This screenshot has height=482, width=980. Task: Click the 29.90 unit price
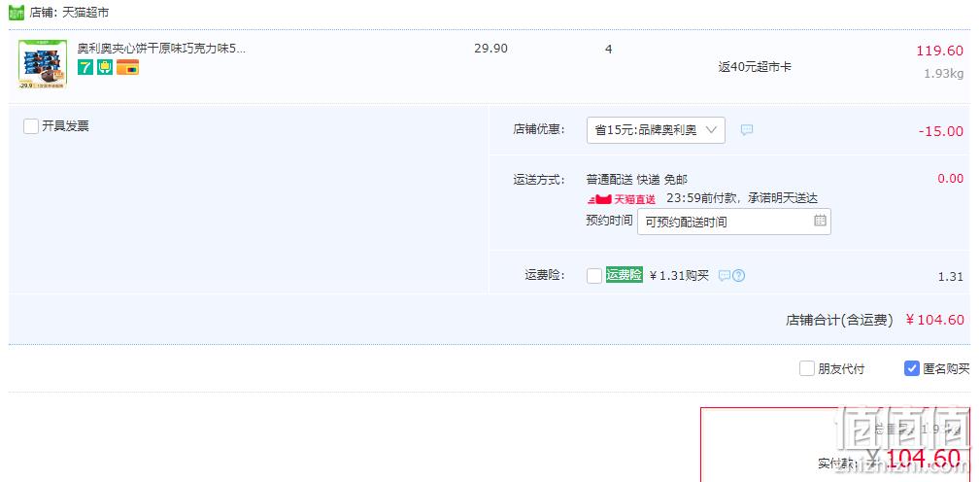490,49
